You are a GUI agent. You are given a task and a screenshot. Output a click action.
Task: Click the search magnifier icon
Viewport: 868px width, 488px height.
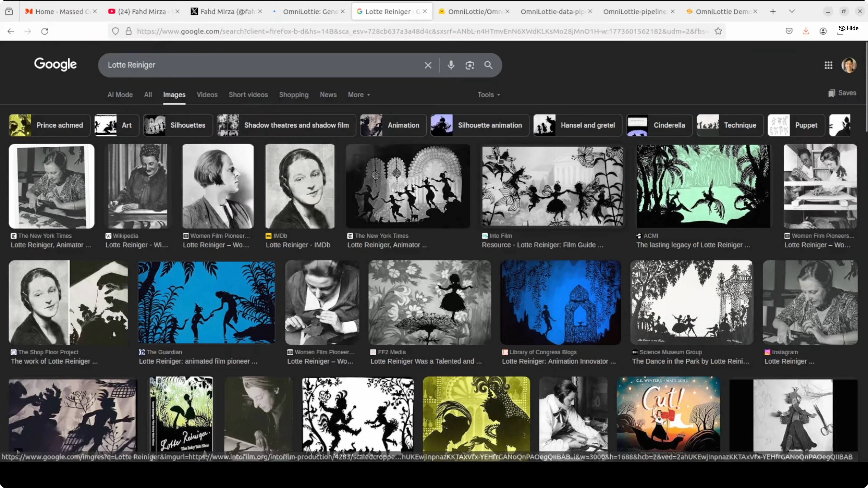[488, 65]
